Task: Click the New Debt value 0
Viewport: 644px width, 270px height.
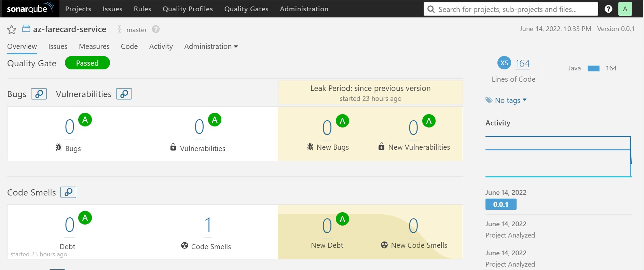Action: click(x=327, y=226)
